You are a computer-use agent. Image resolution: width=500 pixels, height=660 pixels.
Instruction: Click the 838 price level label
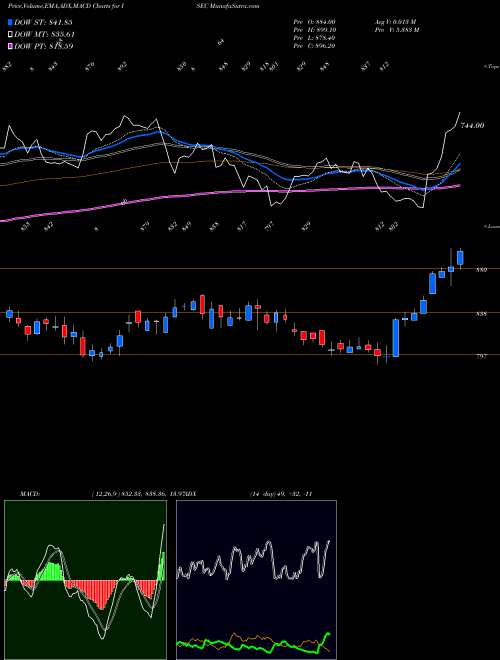(481, 314)
